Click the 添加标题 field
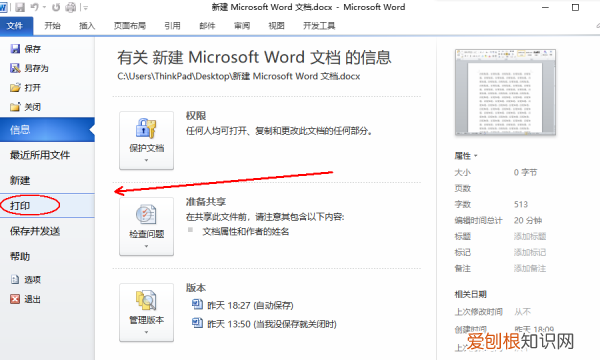Viewport: 600px width, 360px height. tap(530, 236)
